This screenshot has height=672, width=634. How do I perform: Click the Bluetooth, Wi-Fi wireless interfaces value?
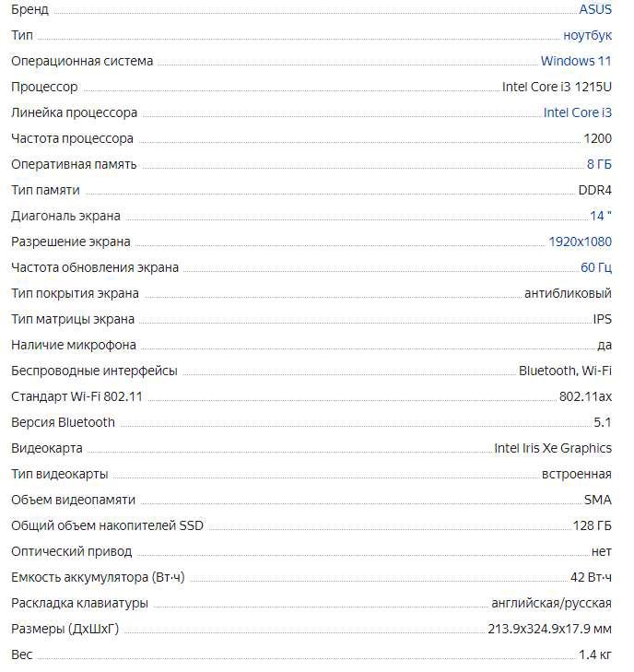[x=565, y=371]
